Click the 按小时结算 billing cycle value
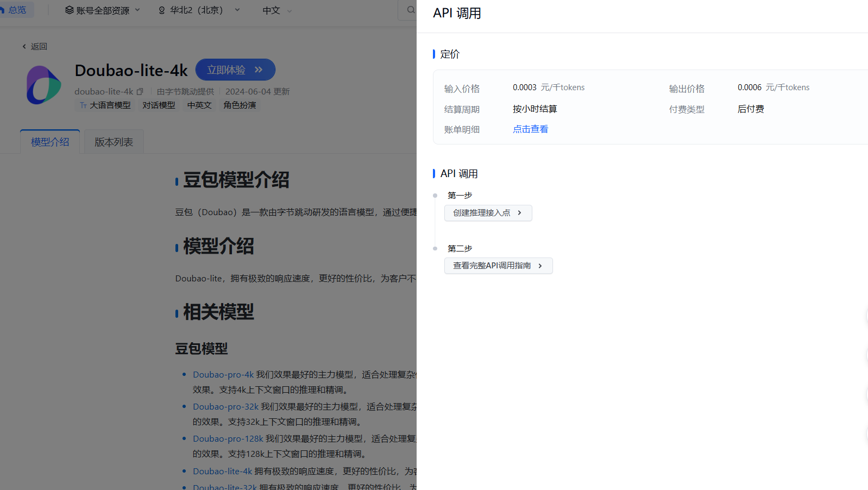 tap(535, 109)
